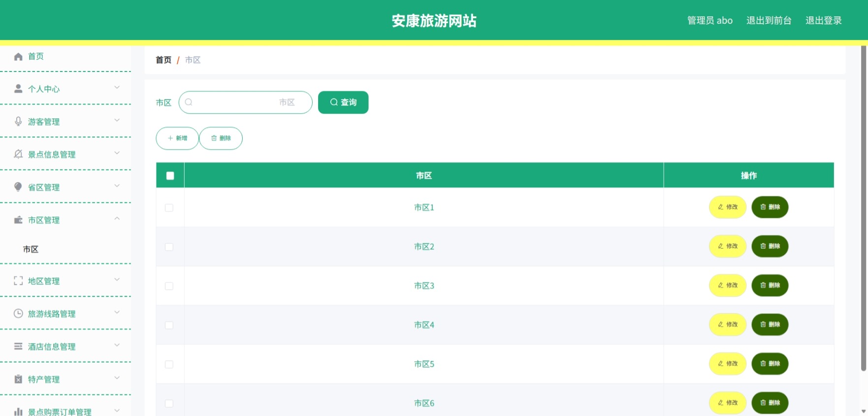
Task: Click the green 查询 search button
Action: pos(343,103)
